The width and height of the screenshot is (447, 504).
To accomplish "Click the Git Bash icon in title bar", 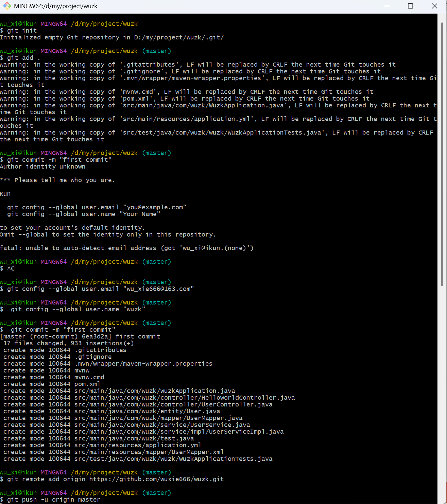I will pyautogui.click(x=7, y=6).
